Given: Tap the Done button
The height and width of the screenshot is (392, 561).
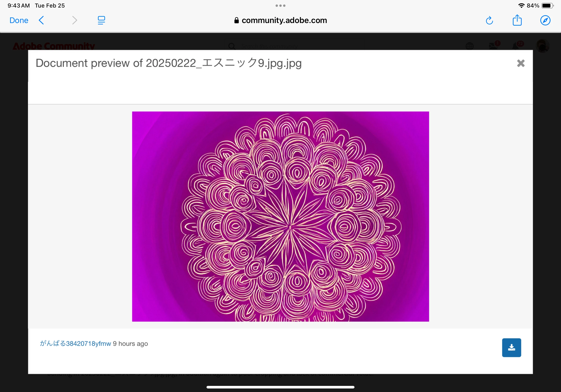Looking at the screenshot, I should coord(19,20).
